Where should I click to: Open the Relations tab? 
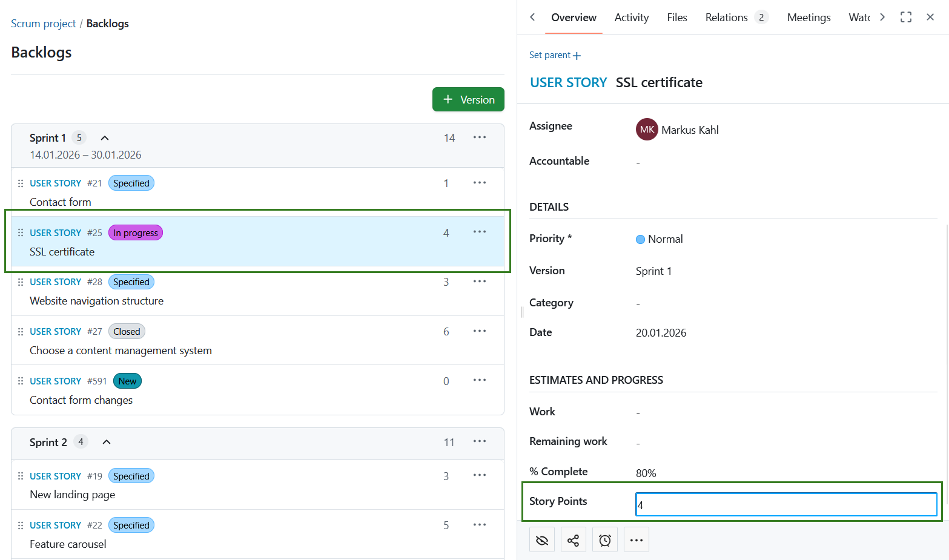[726, 17]
